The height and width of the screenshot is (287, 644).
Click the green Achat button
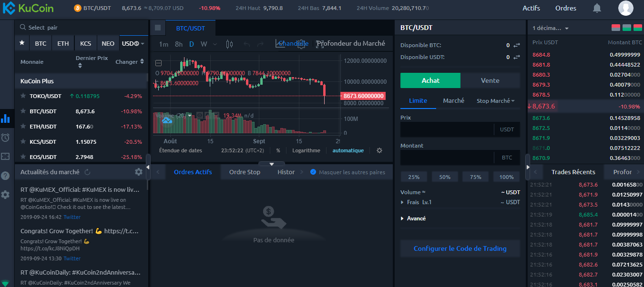pos(430,80)
